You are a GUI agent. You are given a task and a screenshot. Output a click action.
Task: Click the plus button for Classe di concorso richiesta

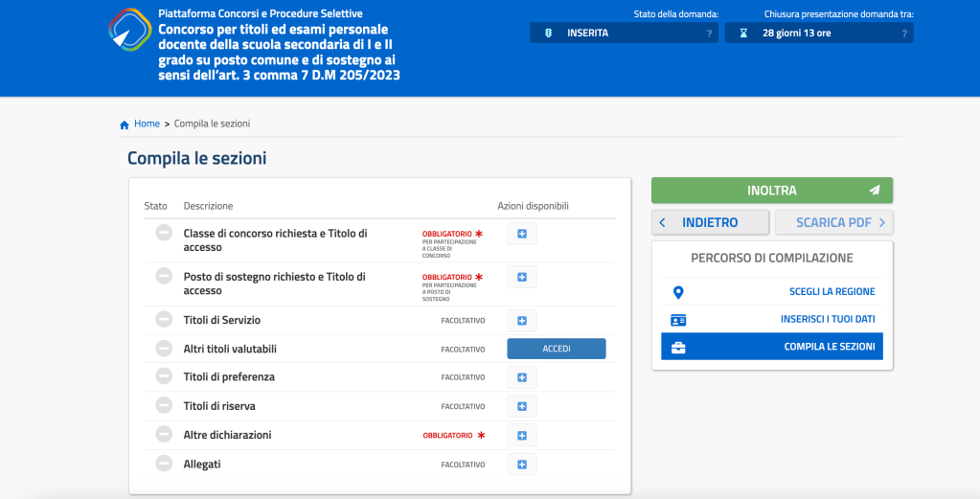pyautogui.click(x=522, y=234)
